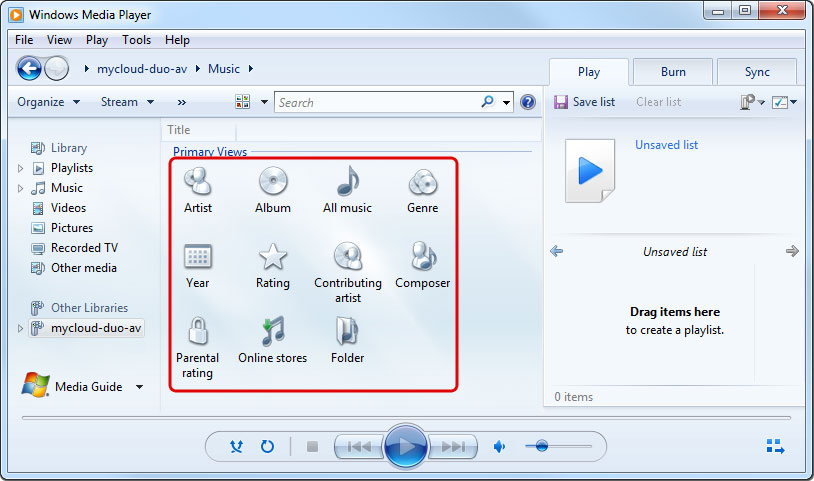Toggle repeat playback mode
The width and height of the screenshot is (814, 481).
267,446
